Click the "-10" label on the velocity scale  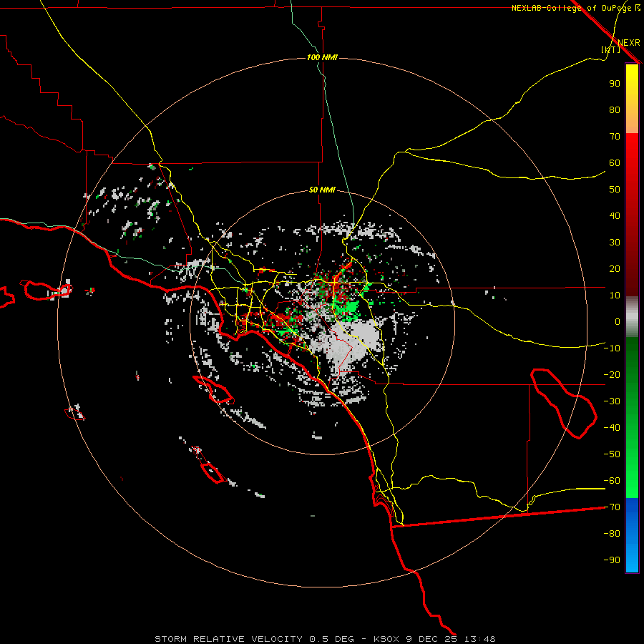coord(612,348)
